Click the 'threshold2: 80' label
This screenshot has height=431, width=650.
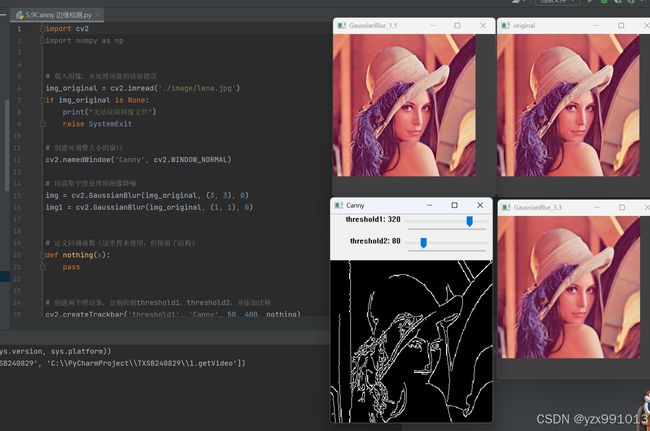(375, 241)
